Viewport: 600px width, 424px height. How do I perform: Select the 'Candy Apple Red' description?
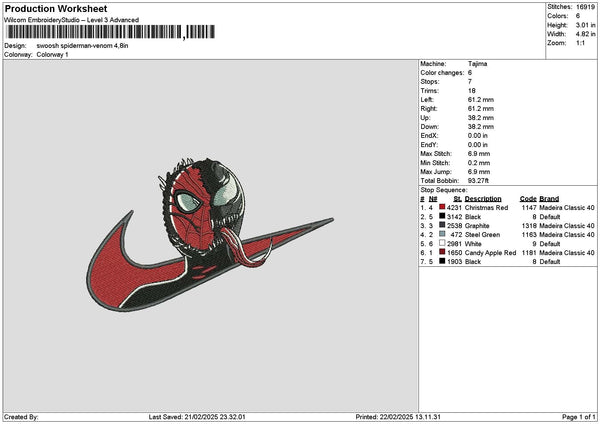tap(490, 253)
